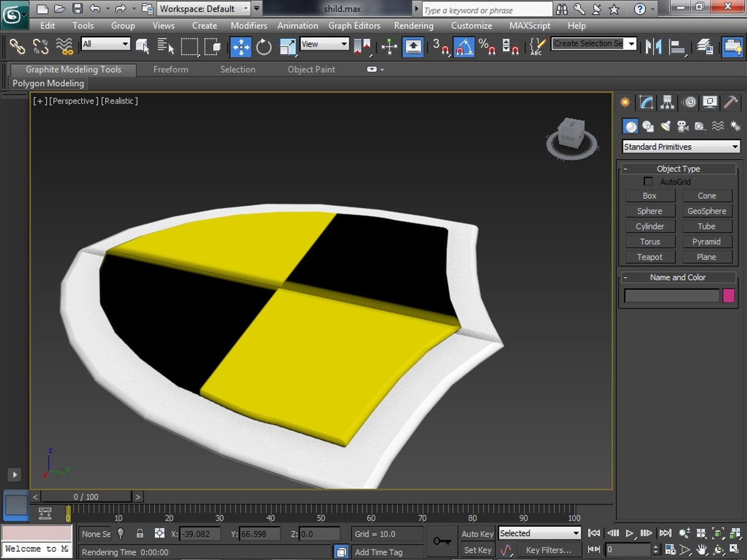Open the Utilities panel hammer tab
747x560 pixels.
731,102
